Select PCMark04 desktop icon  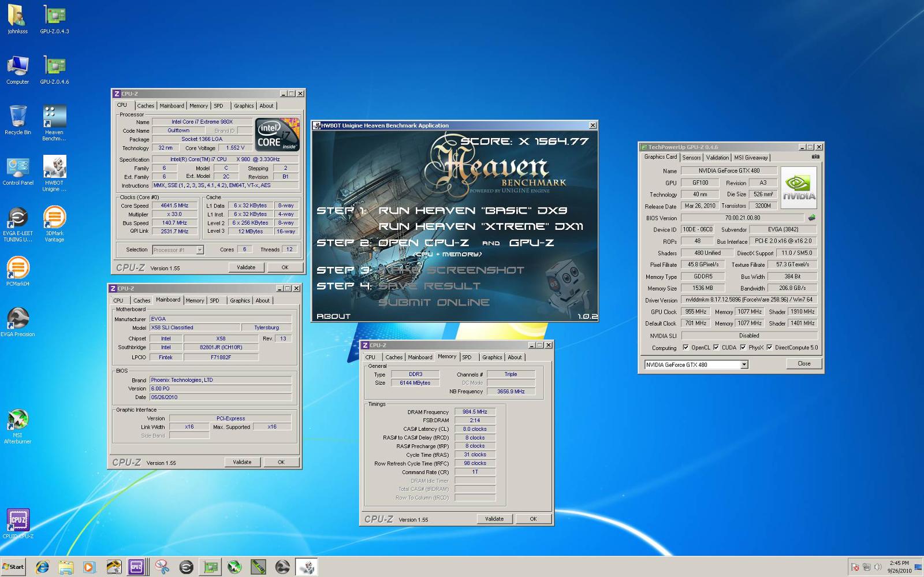(18, 271)
